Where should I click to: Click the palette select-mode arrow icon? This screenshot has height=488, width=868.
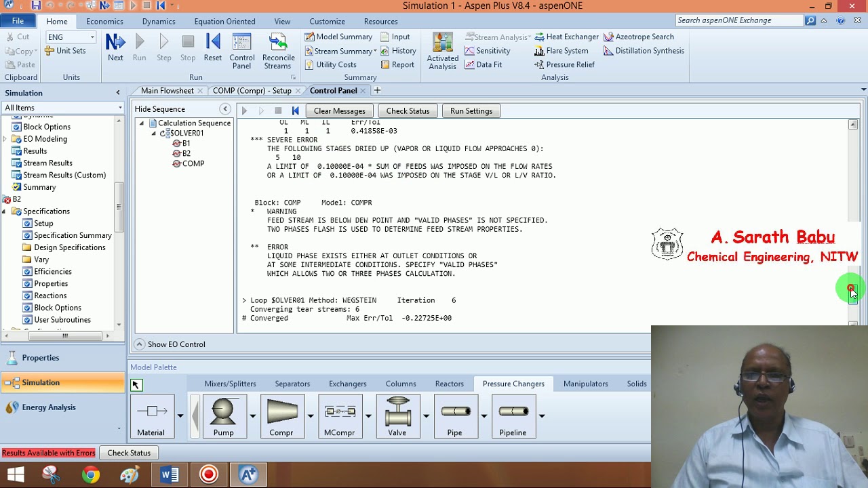pos(136,385)
